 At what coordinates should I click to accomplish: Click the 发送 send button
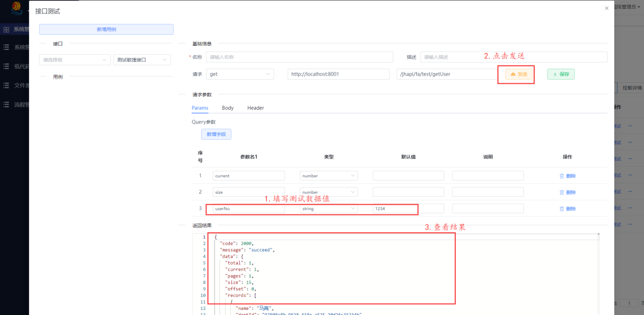pos(519,74)
